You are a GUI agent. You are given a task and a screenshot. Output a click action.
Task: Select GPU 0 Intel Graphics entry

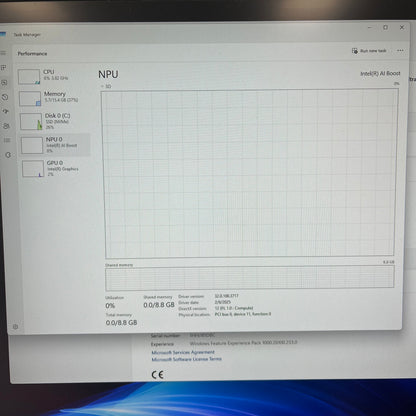click(x=56, y=168)
